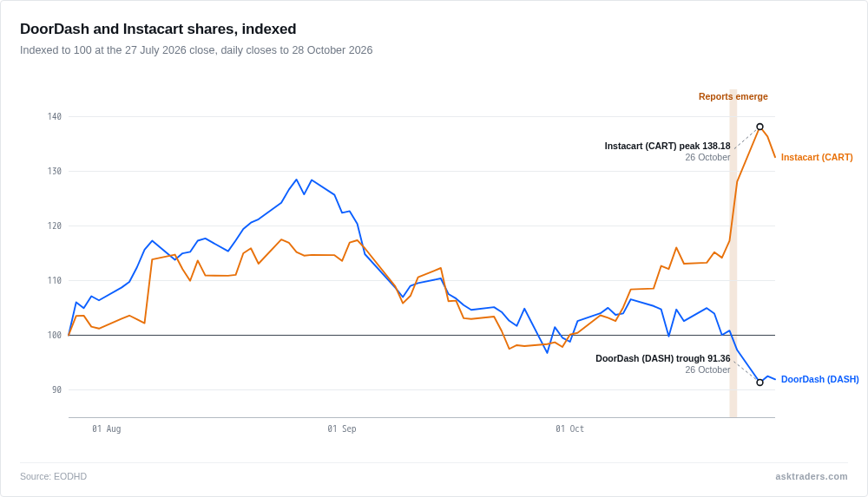Click the 'Instacart (CART) peak 138.18' annotation
The width and height of the screenshot is (868, 497).
point(667,146)
